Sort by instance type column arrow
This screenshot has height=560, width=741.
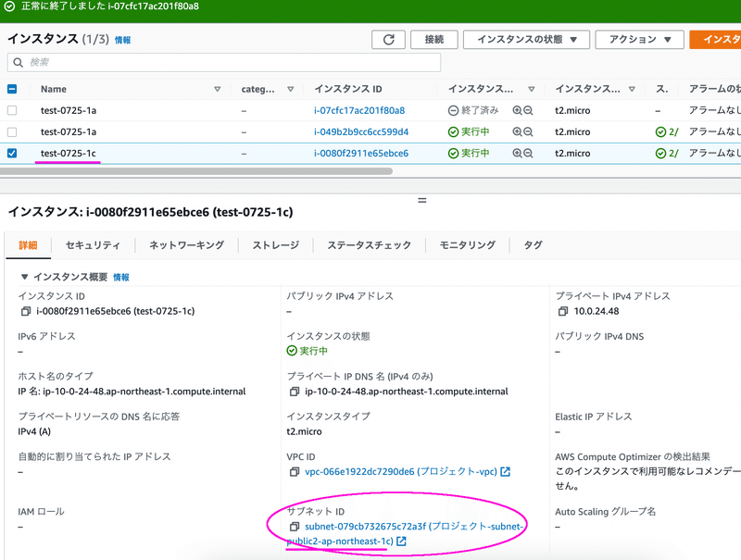[x=632, y=89]
